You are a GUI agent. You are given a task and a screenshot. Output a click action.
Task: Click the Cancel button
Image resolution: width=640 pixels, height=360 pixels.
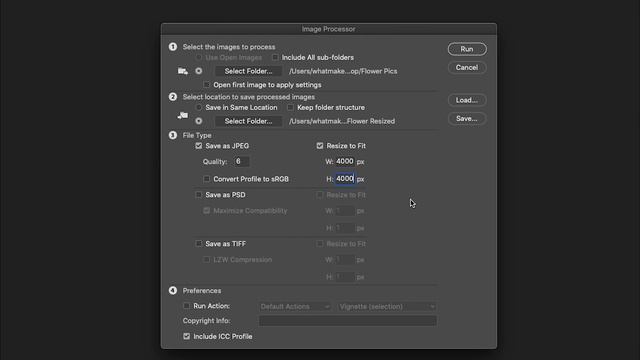(x=467, y=67)
